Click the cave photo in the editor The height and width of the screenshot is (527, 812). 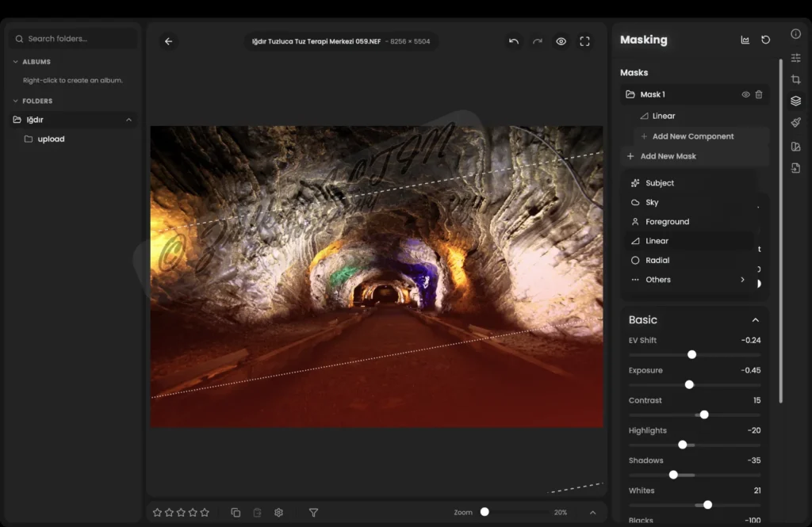point(377,277)
